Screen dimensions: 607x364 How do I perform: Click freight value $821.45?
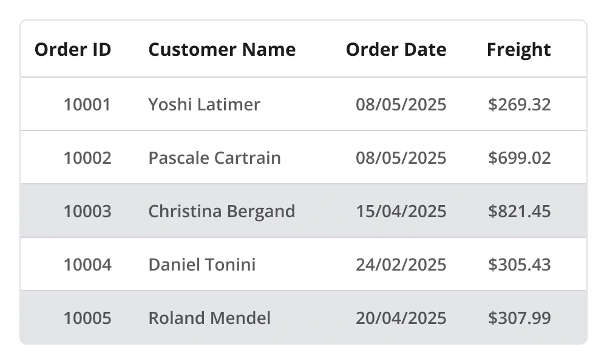pyautogui.click(x=519, y=211)
